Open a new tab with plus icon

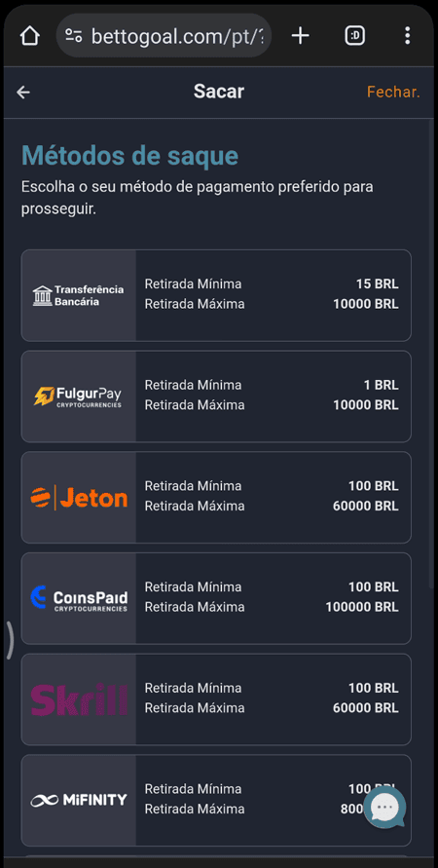[300, 36]
